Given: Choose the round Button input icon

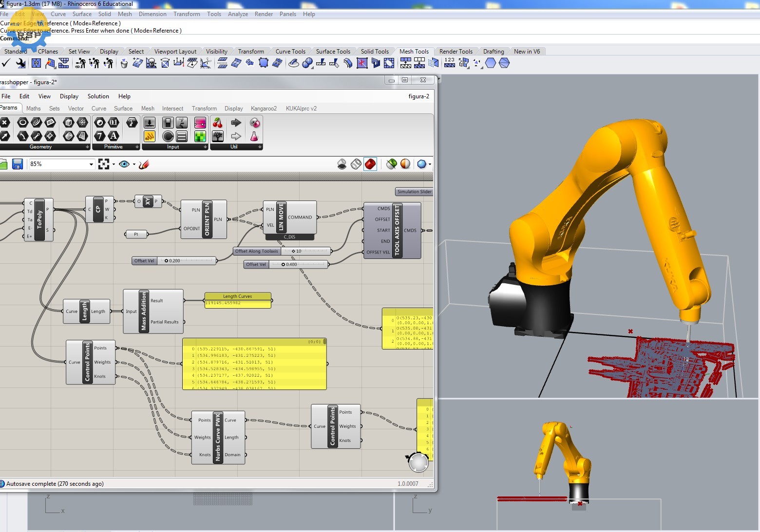Looking at the screenshot, I should (x=168, y=136).
